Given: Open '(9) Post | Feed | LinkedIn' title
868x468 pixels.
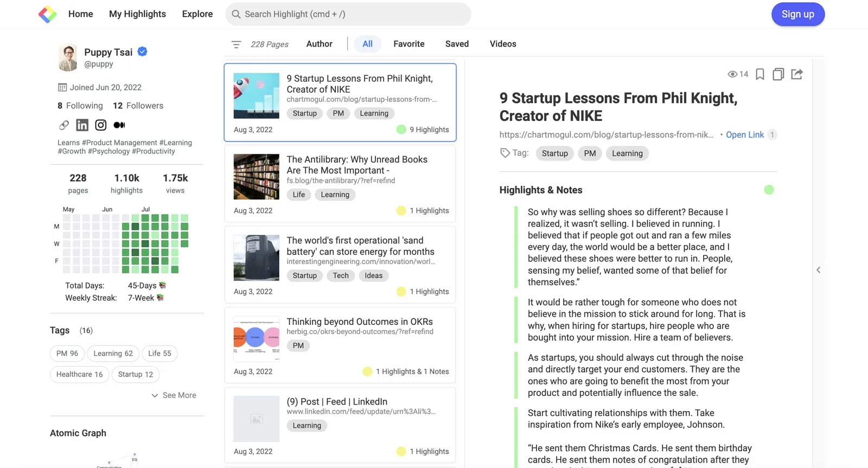Looking at the screenshot, I should [337, 402].
